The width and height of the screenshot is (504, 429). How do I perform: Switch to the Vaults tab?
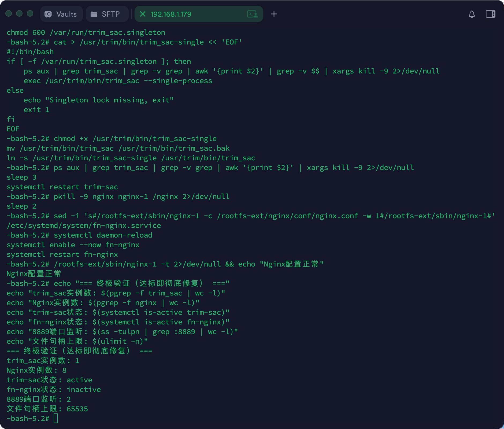coord(66,14)
